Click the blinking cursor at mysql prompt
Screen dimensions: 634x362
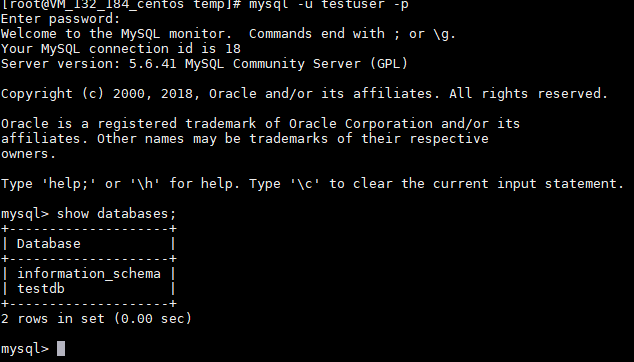click(61, 348)
